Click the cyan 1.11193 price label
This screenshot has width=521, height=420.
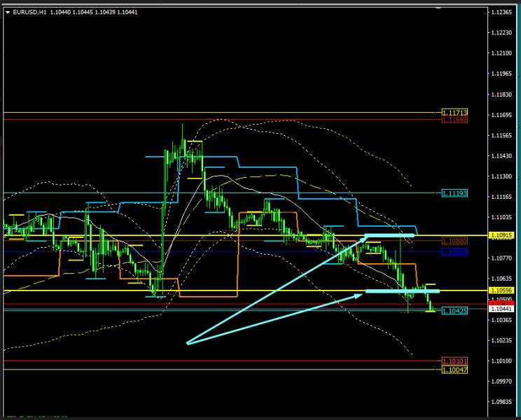point(454,192)
